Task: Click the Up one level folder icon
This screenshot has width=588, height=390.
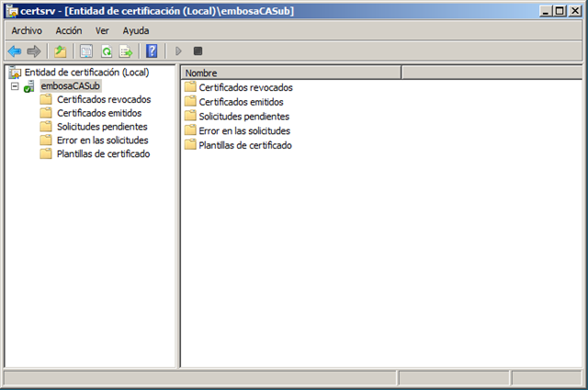Action: [61, 51]
